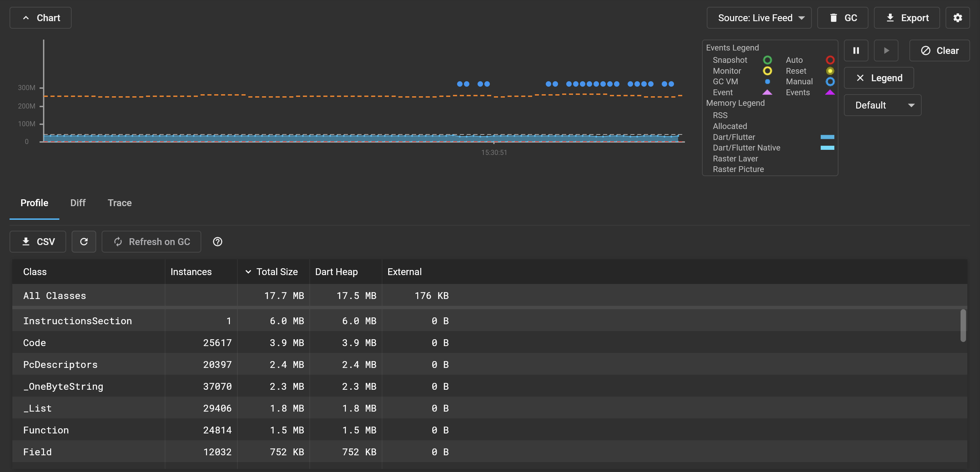Open the Source: Live Feed dropdown
Viewport: 980px width, 472px height.
coord(759,18)
